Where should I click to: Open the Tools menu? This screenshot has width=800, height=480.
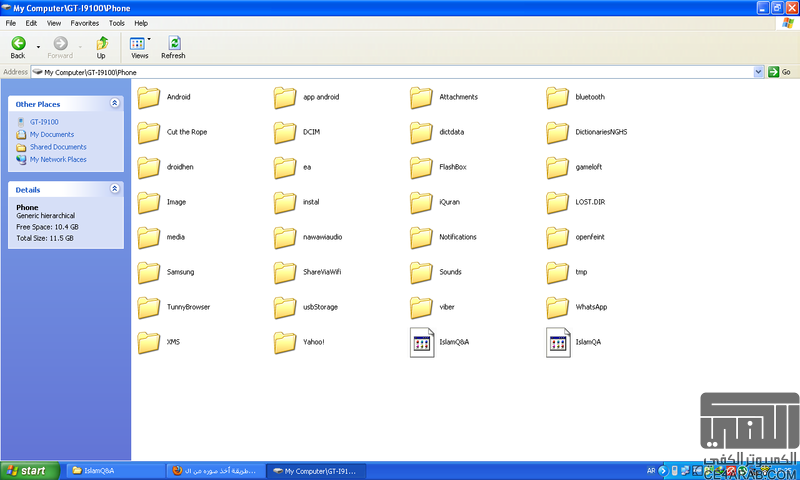(116, 23)
